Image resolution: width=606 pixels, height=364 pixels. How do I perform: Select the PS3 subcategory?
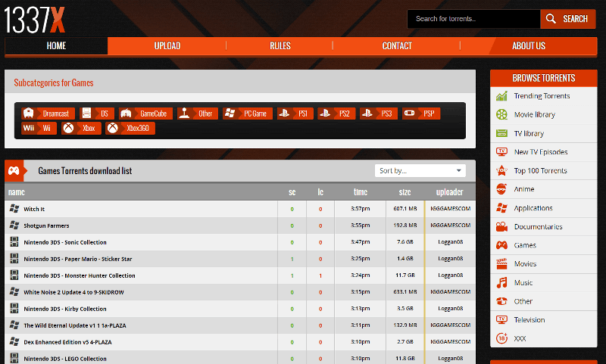click(x=378, y=114)
